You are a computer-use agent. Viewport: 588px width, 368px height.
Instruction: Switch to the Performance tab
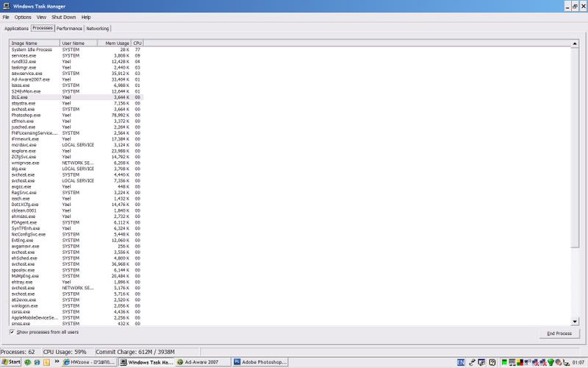pyautogui.click(x=69, y=29)
